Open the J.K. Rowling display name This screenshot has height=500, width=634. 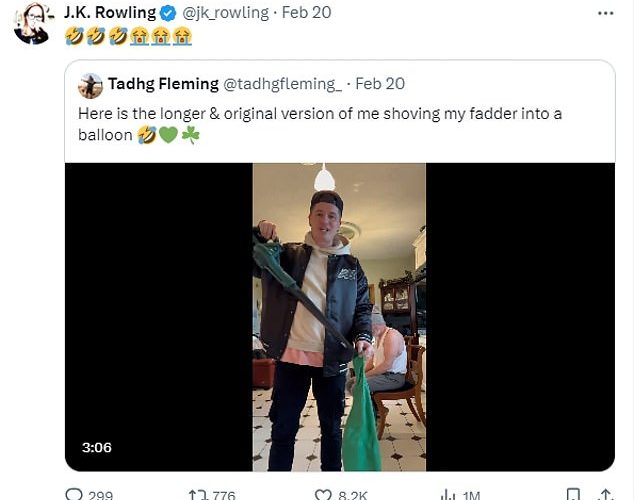coord(109,13)
